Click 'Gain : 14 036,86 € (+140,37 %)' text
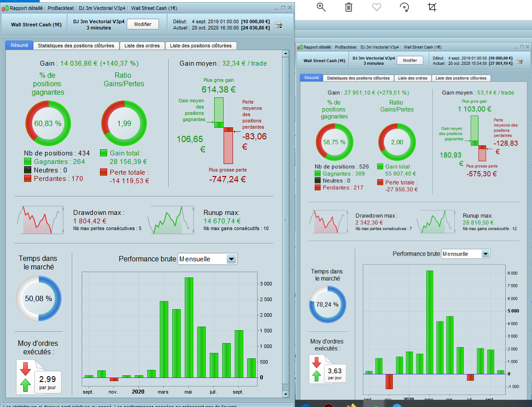 (89, 63)
